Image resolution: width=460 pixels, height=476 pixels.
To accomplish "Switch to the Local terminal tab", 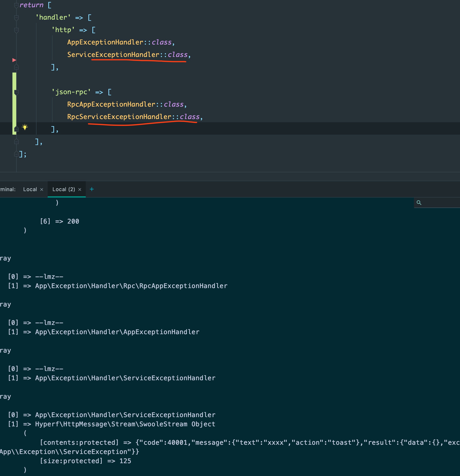I will [30, 190].
